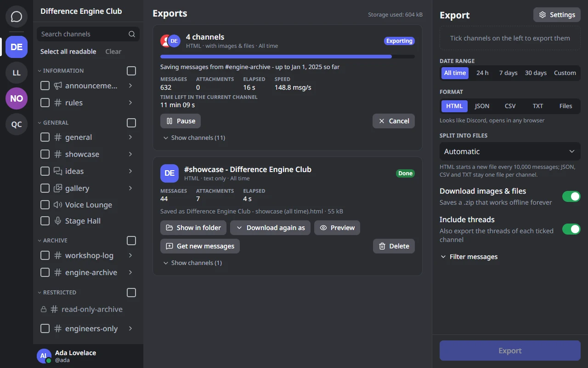This screenshot has width=588, height=368.
Task: Cancel the 4 channels export
Action: click(394, 121)
